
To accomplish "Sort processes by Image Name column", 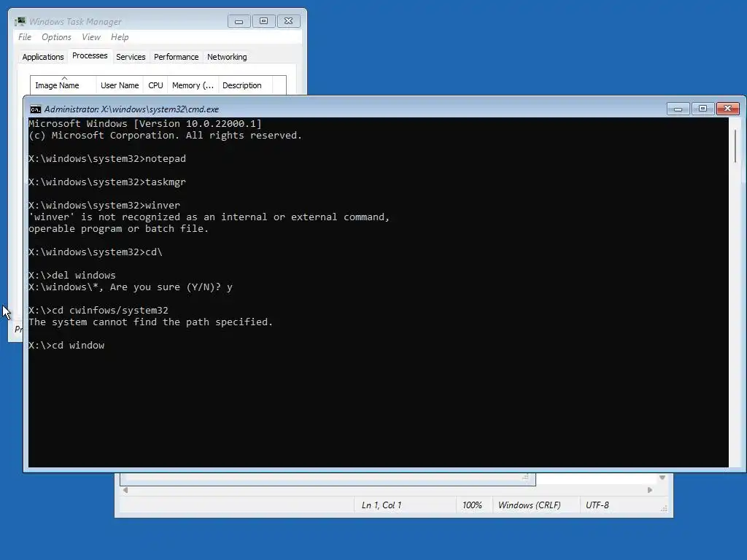I will [x=63, y=85].
